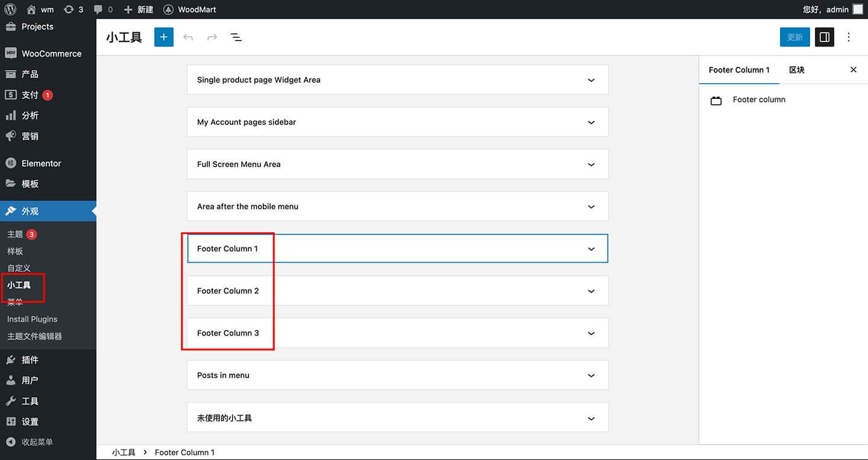
Task: Expand Full Screen Menu Area
Action: point(398,164)
